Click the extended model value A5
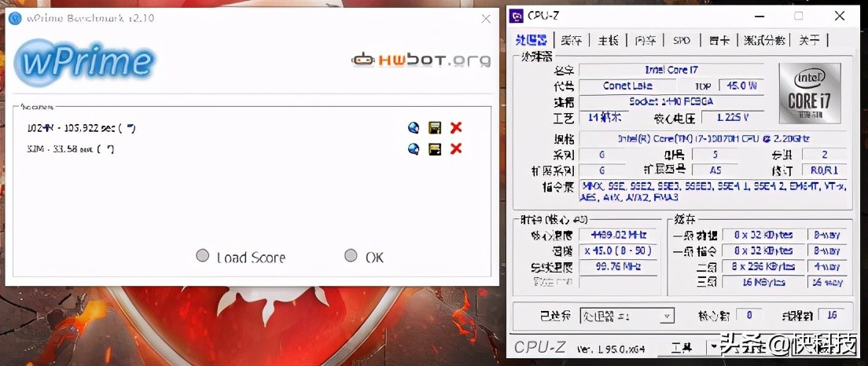Viewport: 868px width, 366px height. (x=715, y=170)
